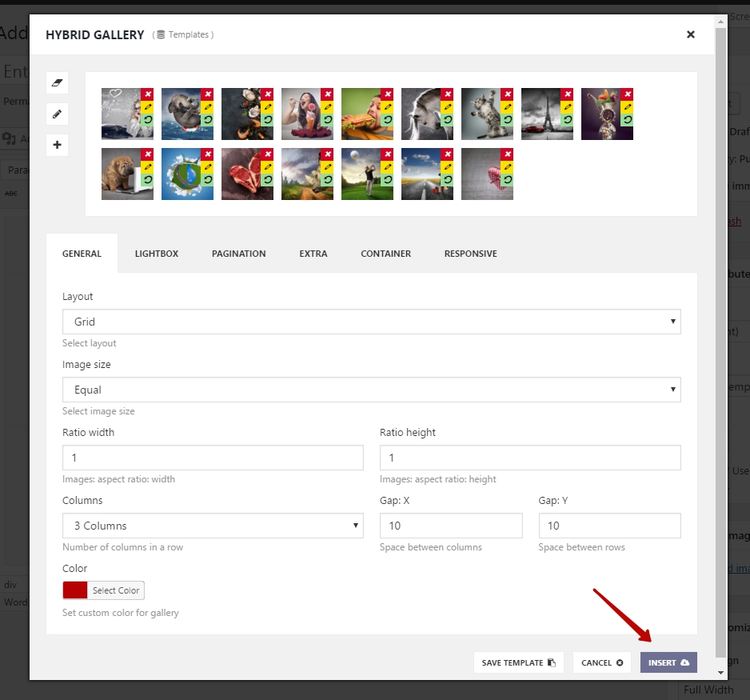Open the Lightbox tab
Viewport: 750px width, 700px height.
tap(157, 254)
